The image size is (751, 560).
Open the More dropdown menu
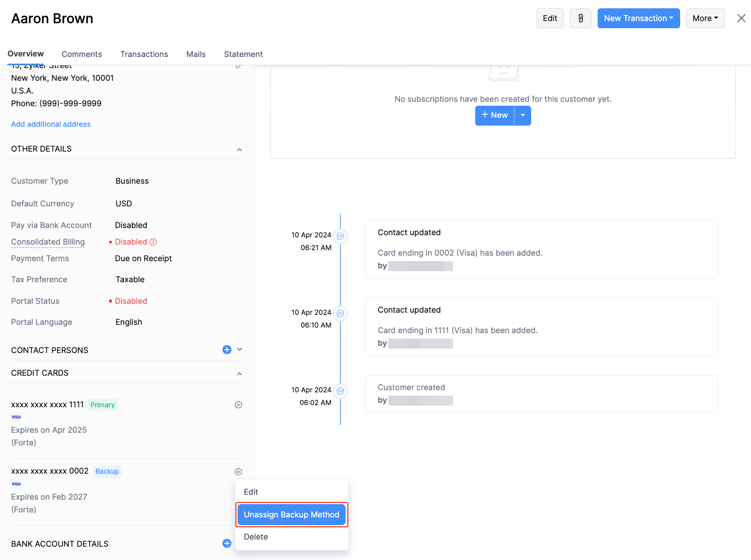pos(705,18)
